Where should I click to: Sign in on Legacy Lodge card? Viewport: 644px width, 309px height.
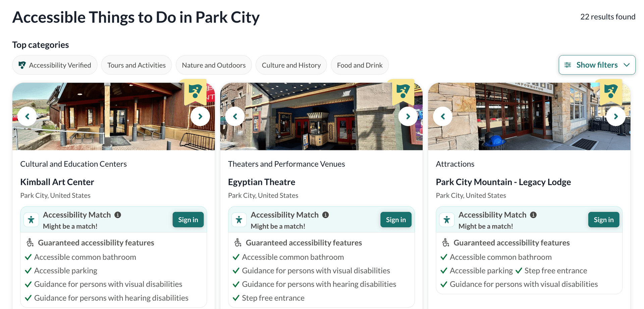(x=604, y=220)
